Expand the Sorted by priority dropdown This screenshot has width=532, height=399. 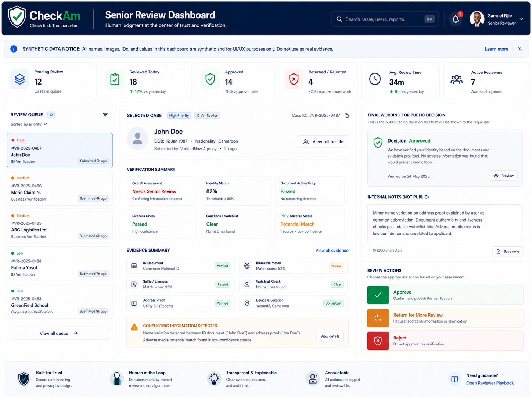29,124
